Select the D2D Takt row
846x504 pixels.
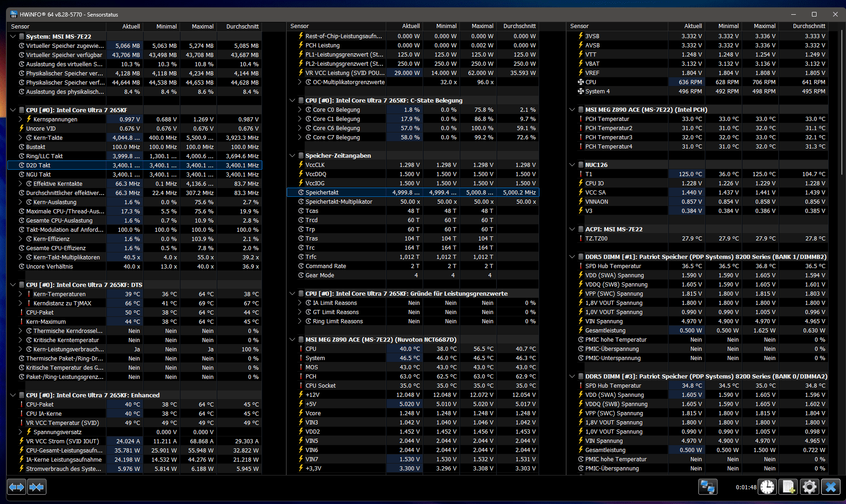(x=135, y=165)
